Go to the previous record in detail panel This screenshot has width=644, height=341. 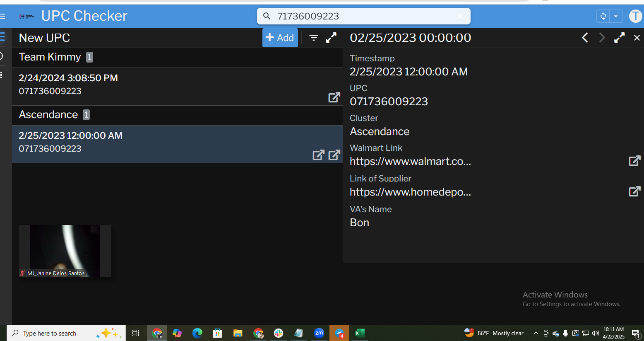pos(585,38)
